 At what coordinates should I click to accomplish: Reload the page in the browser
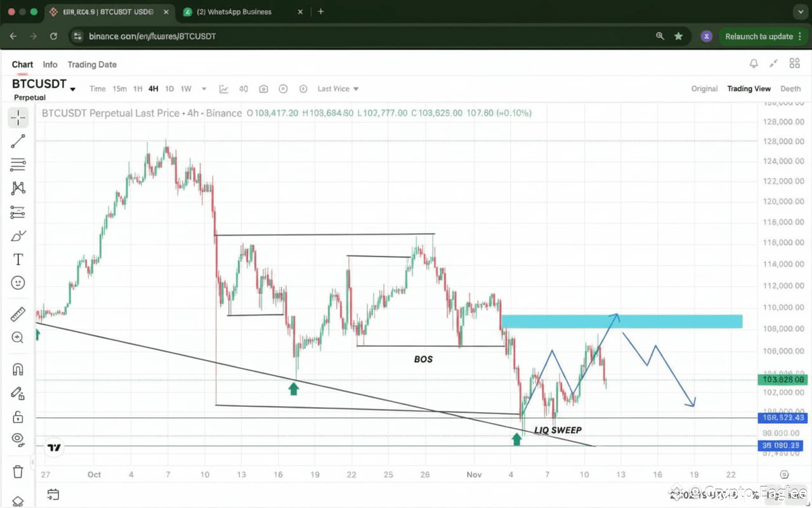tap(53, 36)
